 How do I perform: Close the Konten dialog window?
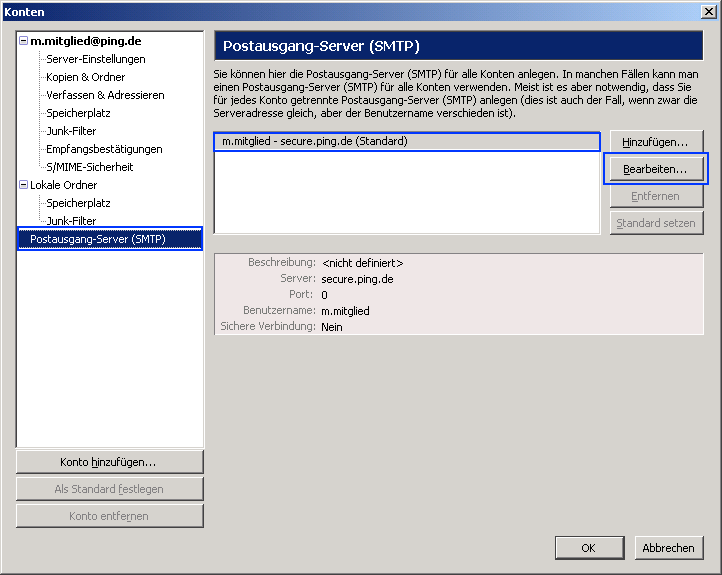pos(709,11)
